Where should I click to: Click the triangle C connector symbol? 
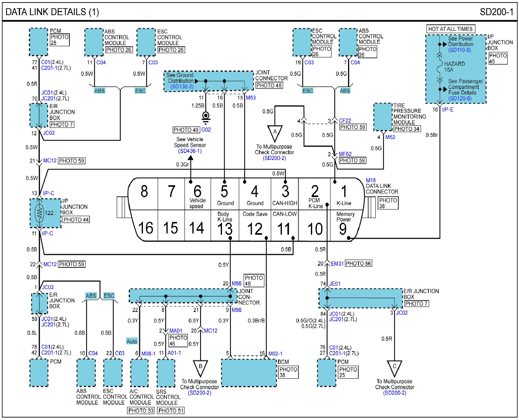tap(394, 367)
